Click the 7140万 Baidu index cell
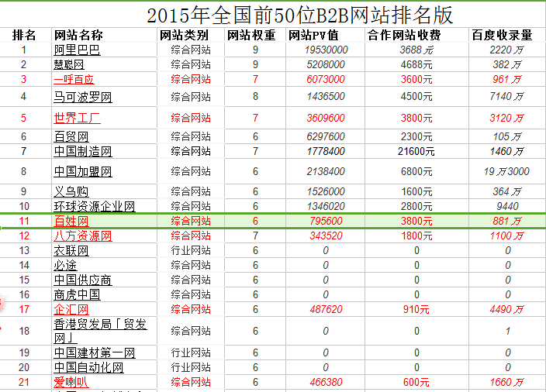 click(x=502, y=97)
